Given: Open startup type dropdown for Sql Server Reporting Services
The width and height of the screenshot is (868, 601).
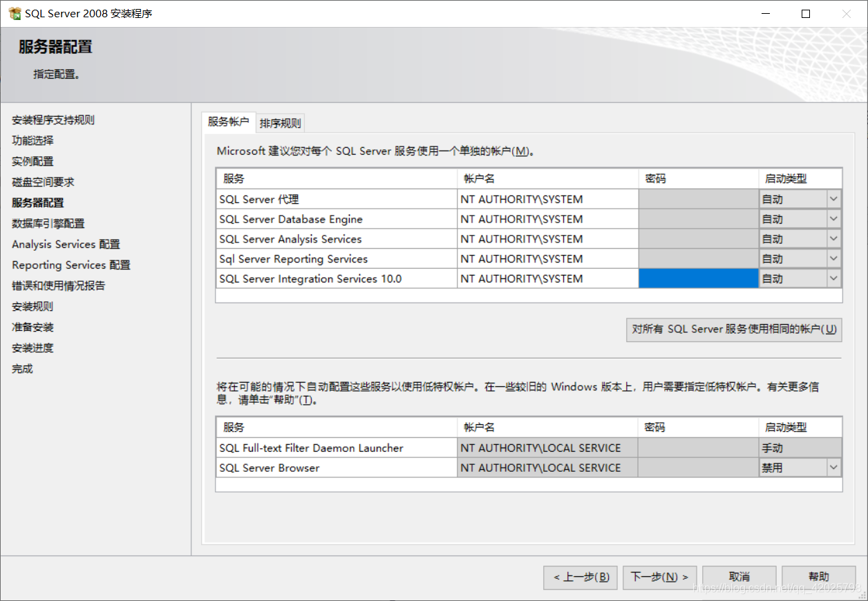Looking at the screenshot, I should [834, 259].
